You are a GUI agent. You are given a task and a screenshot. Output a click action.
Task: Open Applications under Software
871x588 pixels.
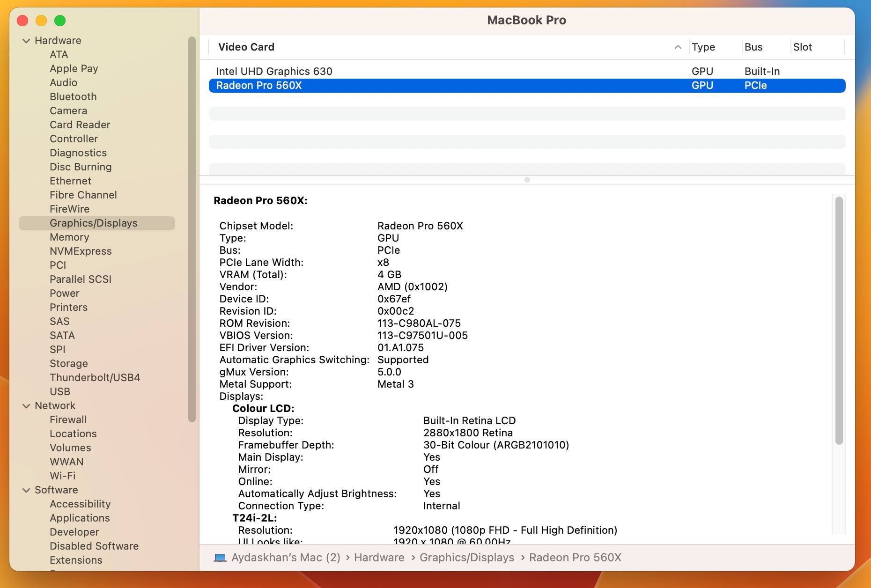(80, 518)
